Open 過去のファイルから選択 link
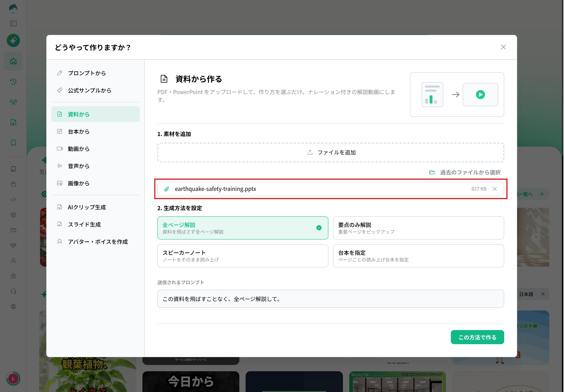Screen dimensions: 565x392 coord(465,172)
